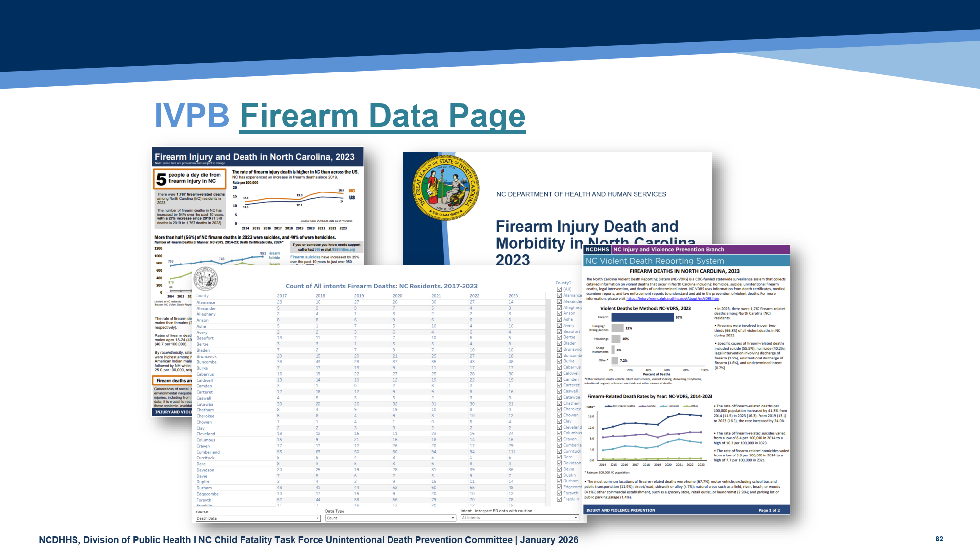Click the 'Firearm deaths are' orange label box
The height and width of the screenshot is (551, 980).
pyautogui.click(x=173, y=381)
